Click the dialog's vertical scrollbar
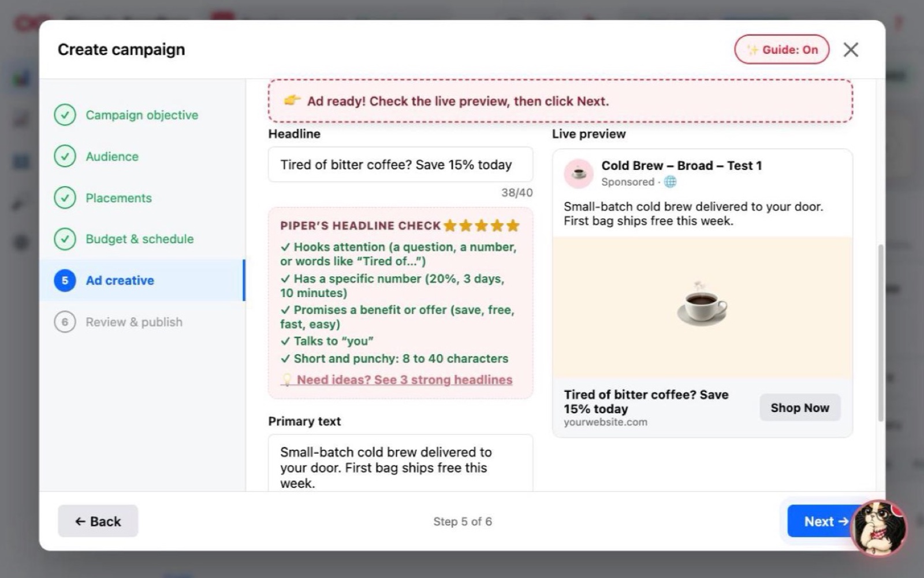 881,332
